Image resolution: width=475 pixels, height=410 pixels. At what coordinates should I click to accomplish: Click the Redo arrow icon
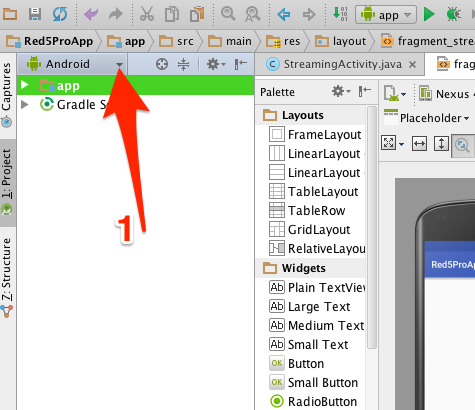pos(116,14)
